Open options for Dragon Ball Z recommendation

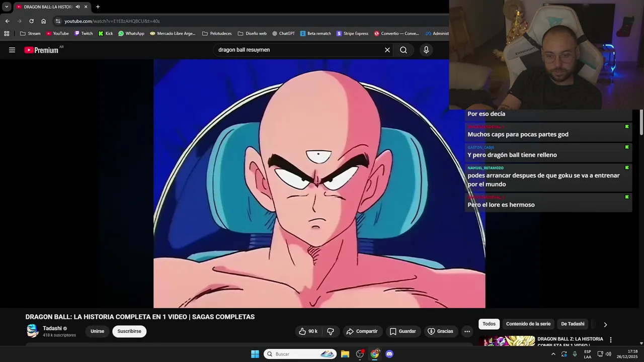point(611,340)
